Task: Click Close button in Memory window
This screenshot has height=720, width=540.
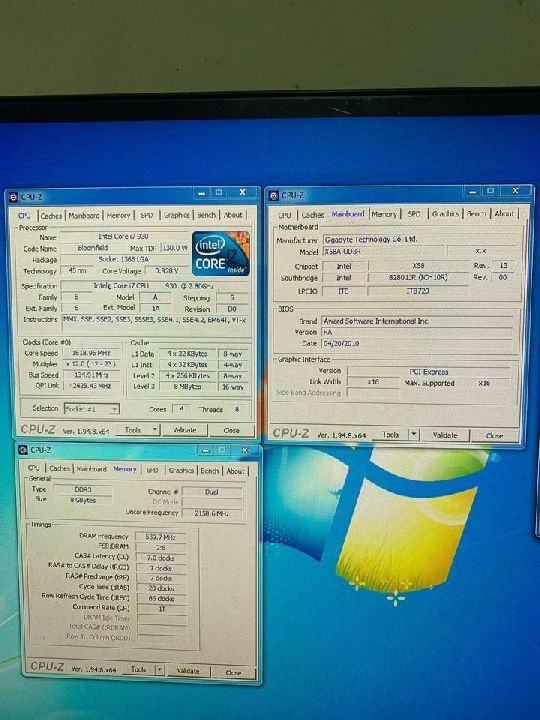Action: (x=233, y=672)
